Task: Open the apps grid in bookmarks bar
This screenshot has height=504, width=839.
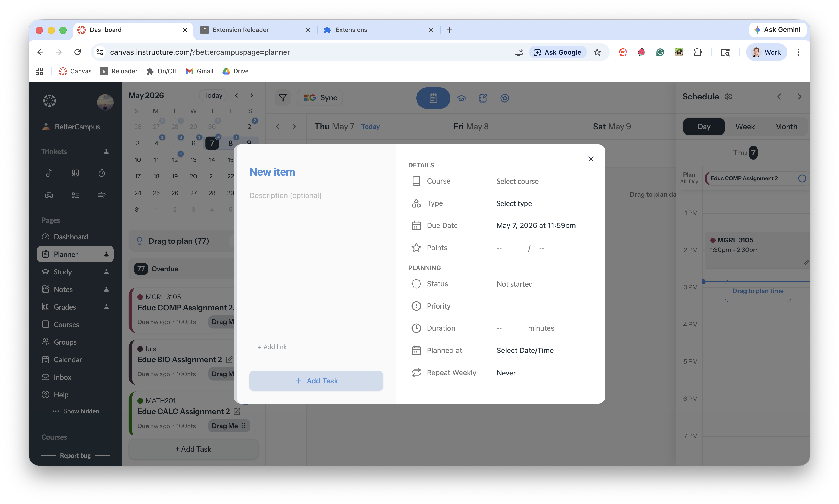Action: (40, 71)
